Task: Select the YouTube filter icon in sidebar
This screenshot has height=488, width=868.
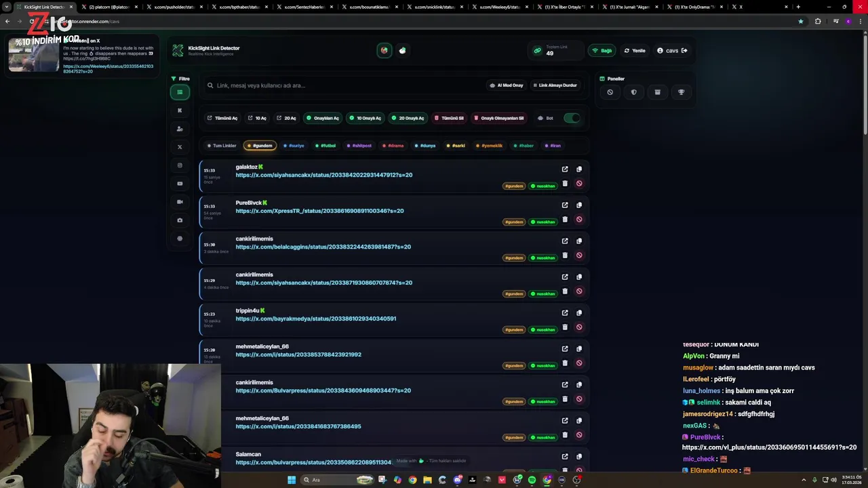Action: click(180, 184)
